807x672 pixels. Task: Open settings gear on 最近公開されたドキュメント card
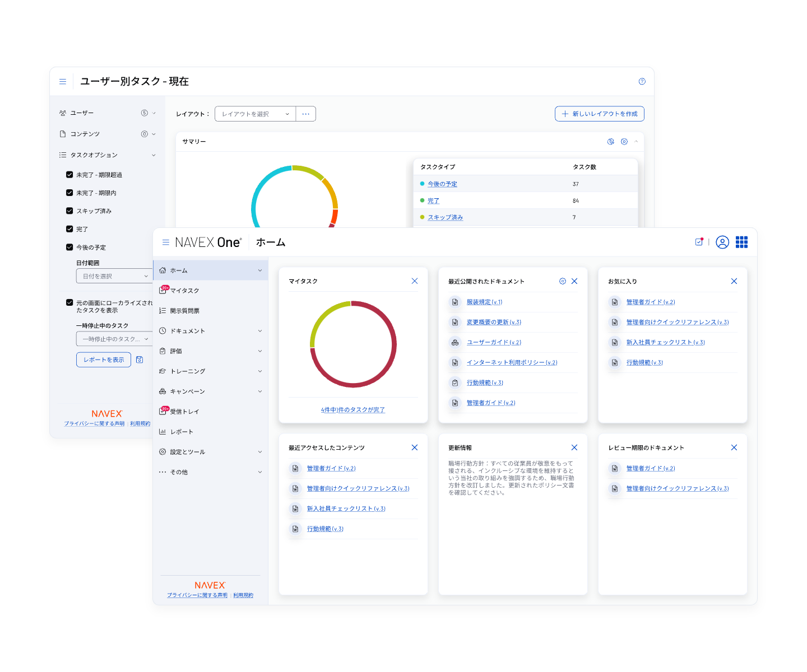pyautogui.click(x=563, y=281)
